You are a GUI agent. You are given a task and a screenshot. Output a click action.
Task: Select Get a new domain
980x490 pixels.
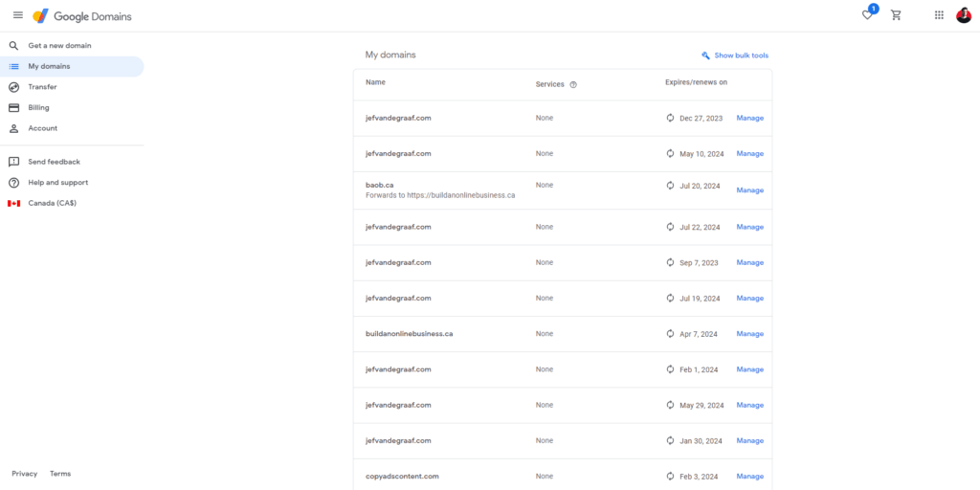72,46
